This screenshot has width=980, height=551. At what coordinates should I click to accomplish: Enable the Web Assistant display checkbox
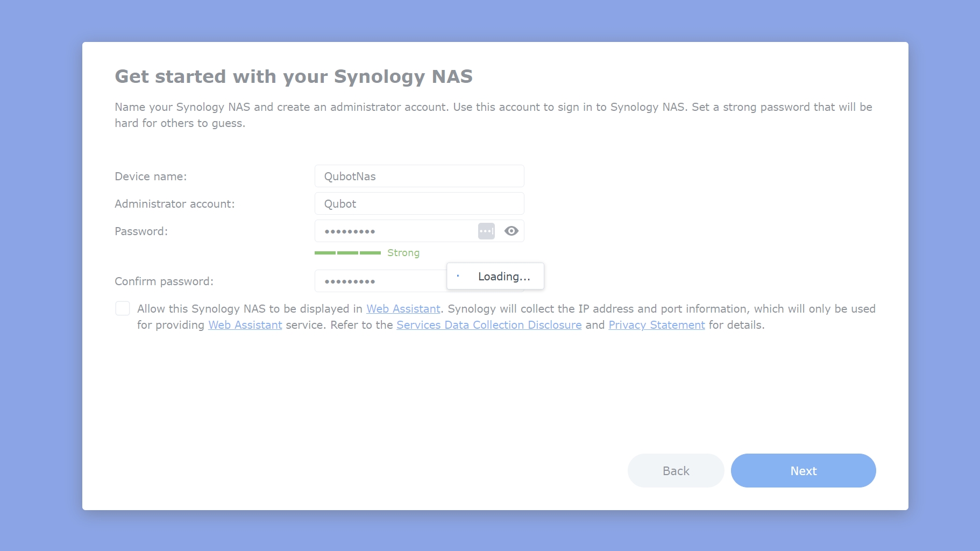pyautogui.click(x=123, y=308)
